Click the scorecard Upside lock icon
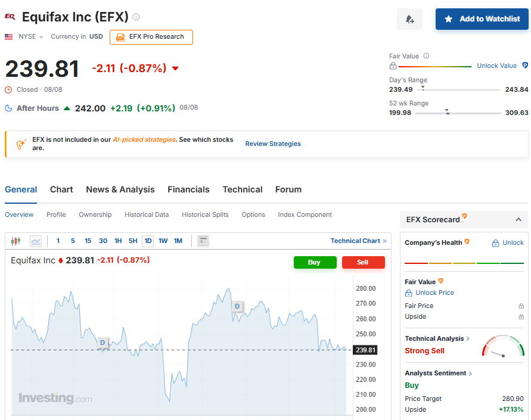Image resolution: width=531 pixels, height=420 pixels. pos(521,317)
